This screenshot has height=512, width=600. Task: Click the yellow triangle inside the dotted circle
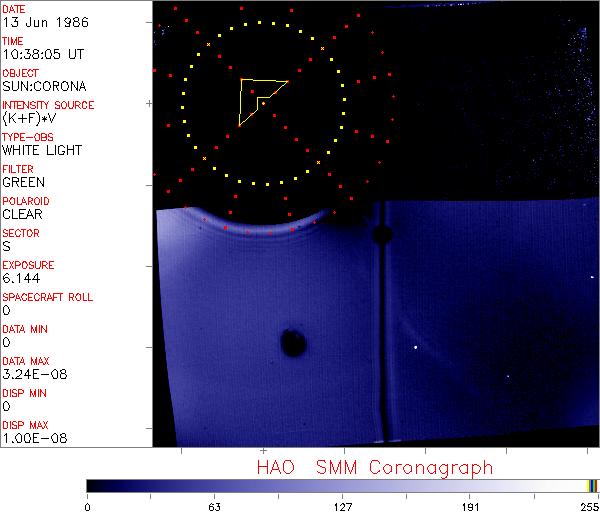[257, 98]
